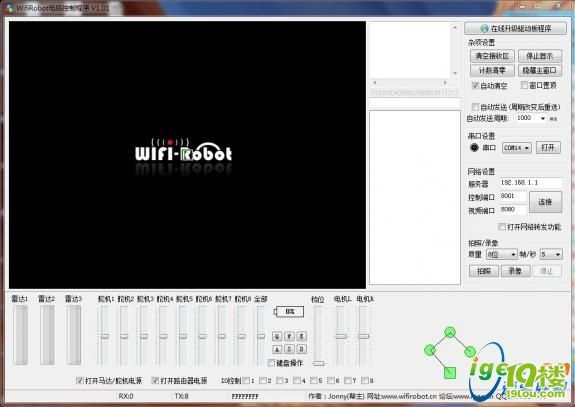Screen dimensions: 575x407
Task: Check IO控制 checkbox 7
Action: coord(348,380)
